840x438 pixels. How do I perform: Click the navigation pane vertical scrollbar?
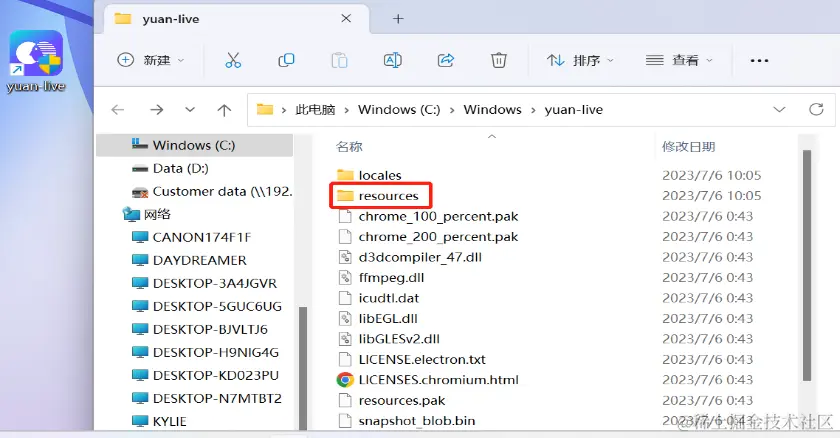click(x=303, y=368)
